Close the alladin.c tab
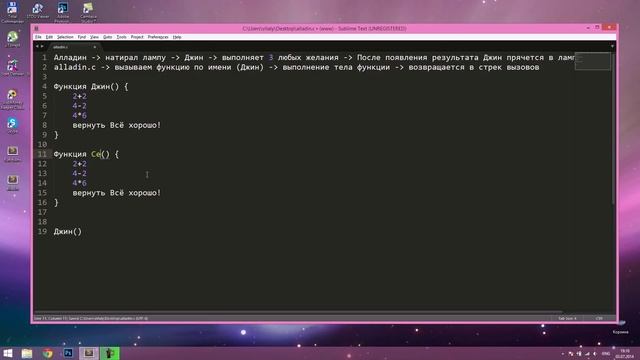640x360 pixels. pyautogui.click(x=95, y=47)
